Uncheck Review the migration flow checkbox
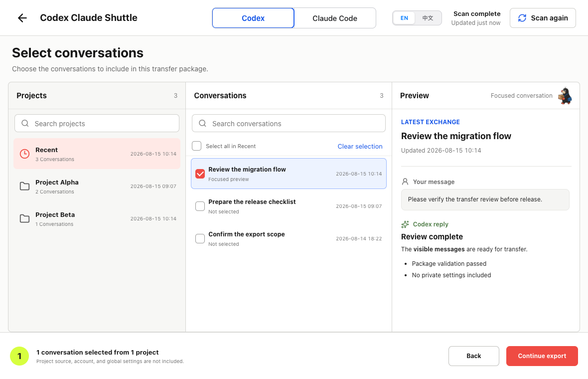This screenshot has height=379, width=588. tap(200, 174)
